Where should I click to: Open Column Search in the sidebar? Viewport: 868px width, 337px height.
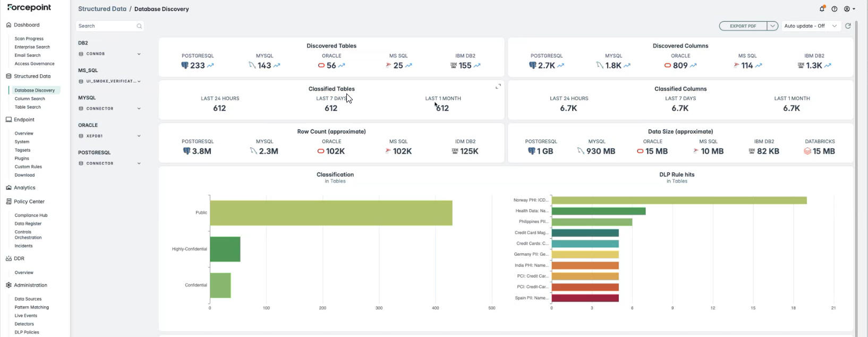[x=30, y=99]
